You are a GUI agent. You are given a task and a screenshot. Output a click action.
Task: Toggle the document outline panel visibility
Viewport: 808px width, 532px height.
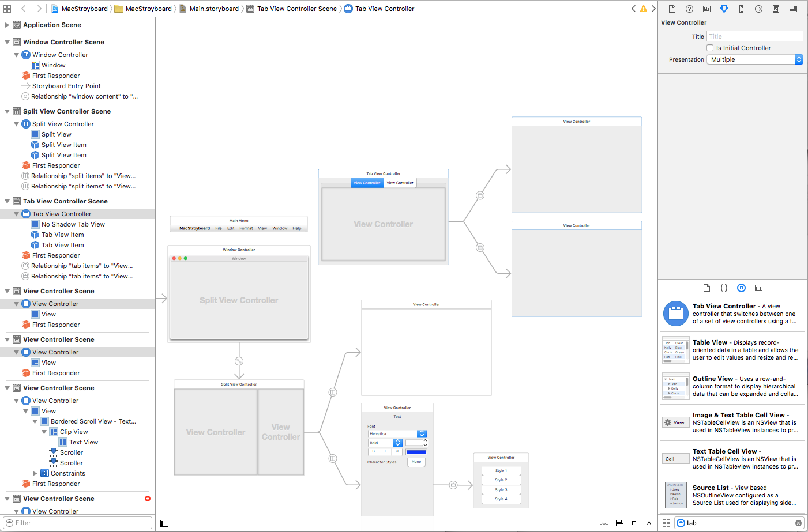164,523
